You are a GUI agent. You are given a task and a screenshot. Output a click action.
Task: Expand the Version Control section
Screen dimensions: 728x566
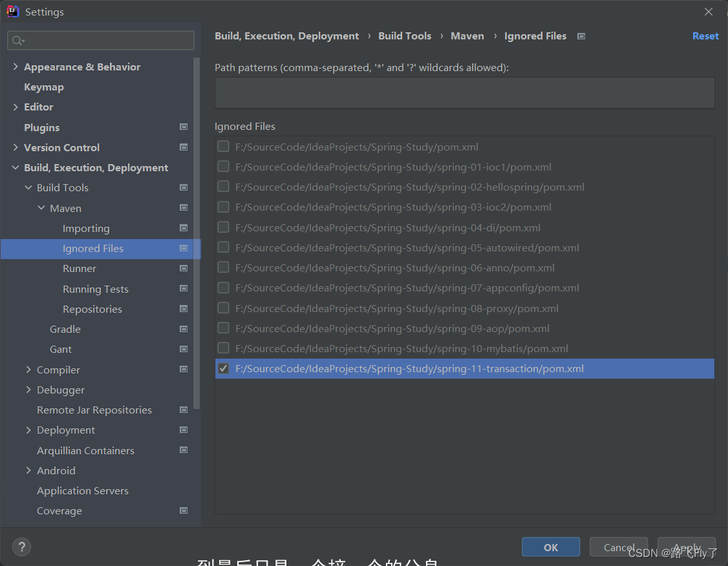[16, 147]
